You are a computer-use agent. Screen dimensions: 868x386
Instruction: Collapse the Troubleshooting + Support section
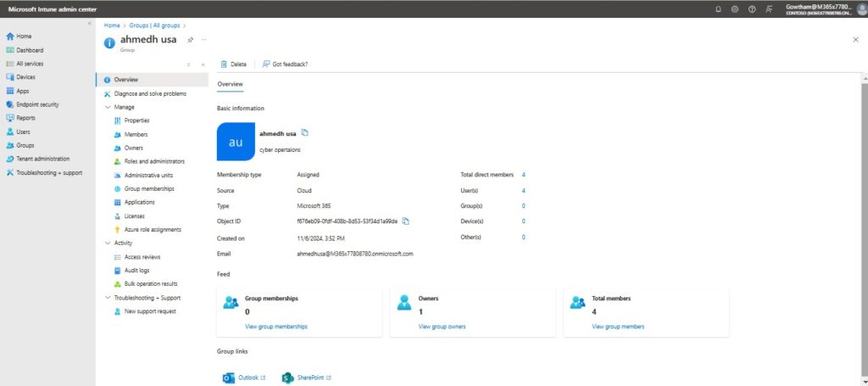107,298
